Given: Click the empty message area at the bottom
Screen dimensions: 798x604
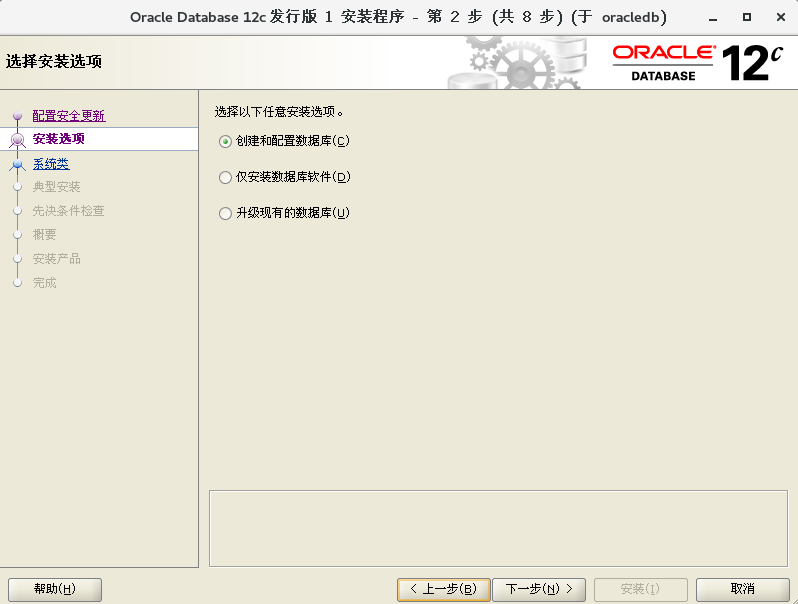Looking at the screenshot, I should pyautogui.click(x=498, y=528).
